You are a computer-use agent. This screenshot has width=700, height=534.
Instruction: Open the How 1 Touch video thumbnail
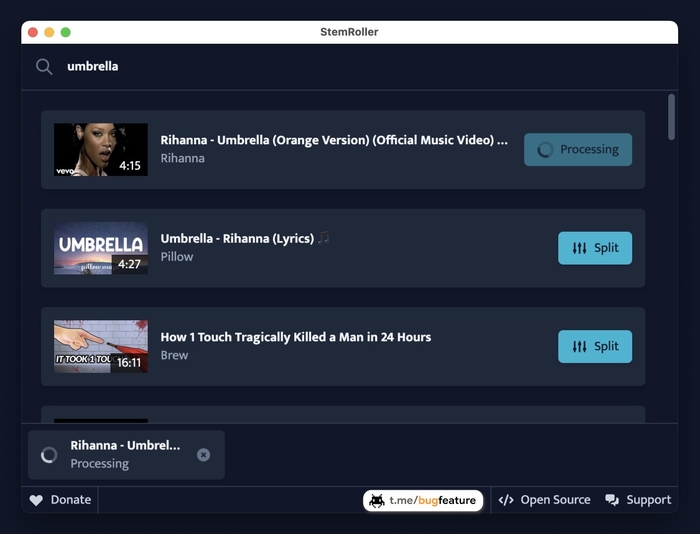[x=101, y=346]
